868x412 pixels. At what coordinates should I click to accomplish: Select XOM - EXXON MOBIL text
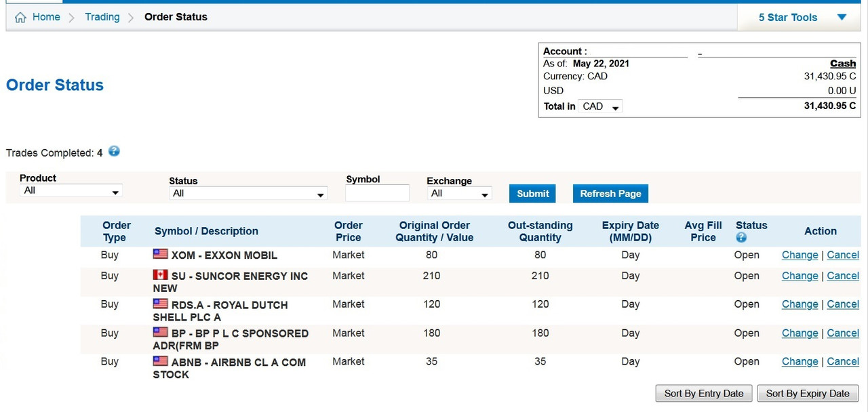(224, 255)
